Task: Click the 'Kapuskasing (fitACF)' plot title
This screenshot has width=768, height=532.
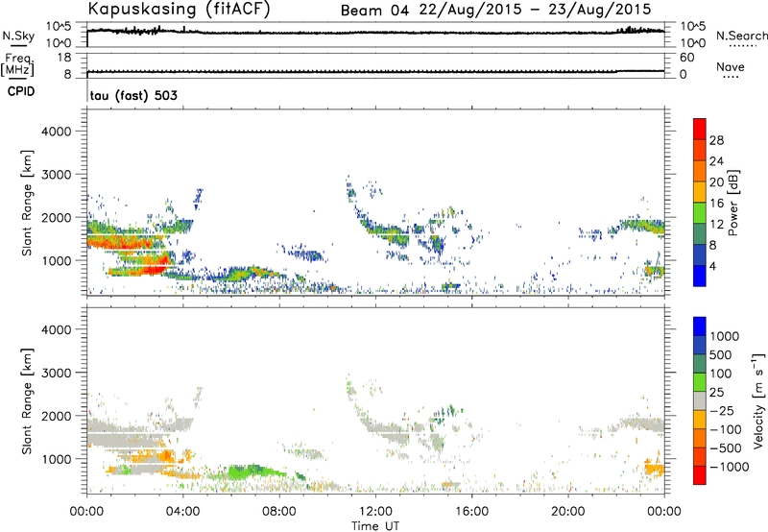Action: click(179, 10)
